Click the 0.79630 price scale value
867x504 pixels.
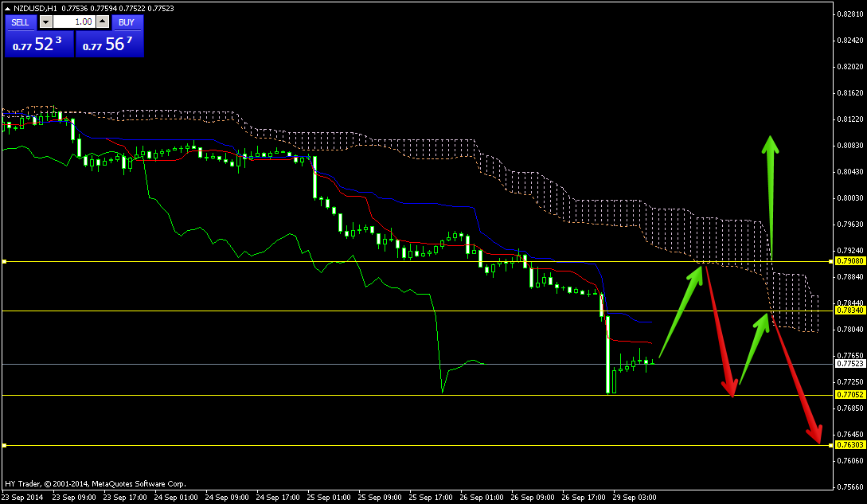(x=850, y=224)
